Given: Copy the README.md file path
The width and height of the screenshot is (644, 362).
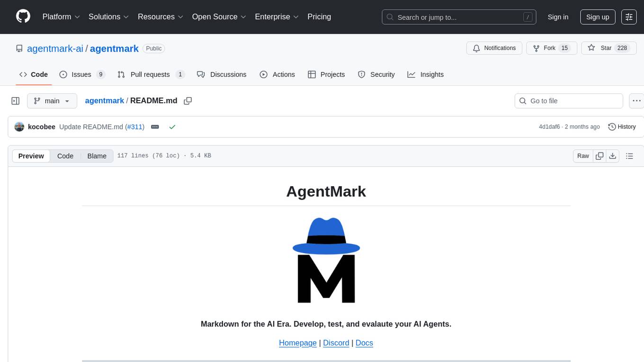Looking at the screenshot, I should point(188,101).
